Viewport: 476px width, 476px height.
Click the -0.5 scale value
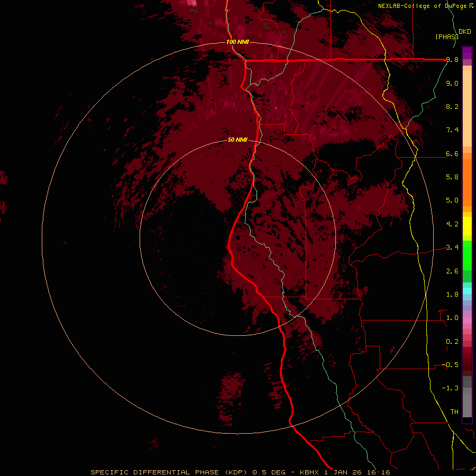[x=450, y=365]
